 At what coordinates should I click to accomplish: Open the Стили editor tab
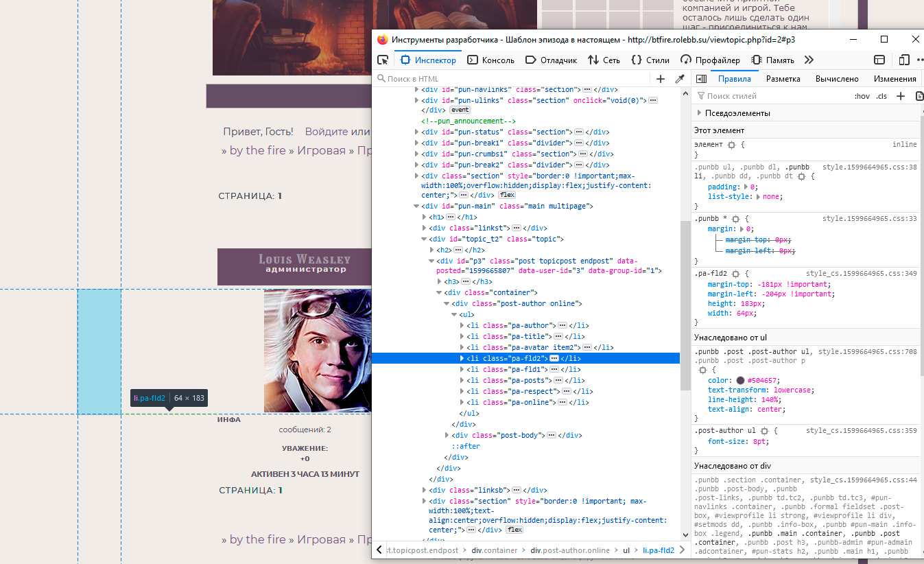650,60
